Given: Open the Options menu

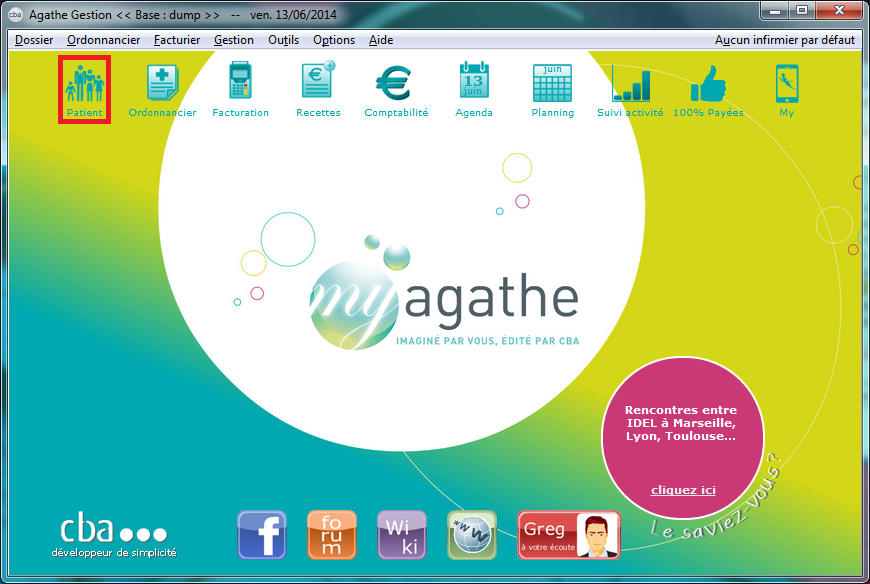Looking at the screenshot, I should tap(334, 40).
